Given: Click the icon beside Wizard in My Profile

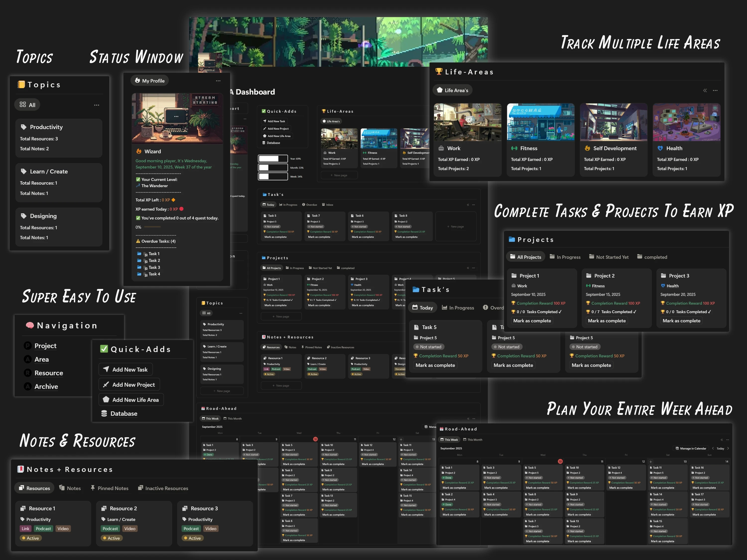Looking at the screenshot, I should (139, 151).
